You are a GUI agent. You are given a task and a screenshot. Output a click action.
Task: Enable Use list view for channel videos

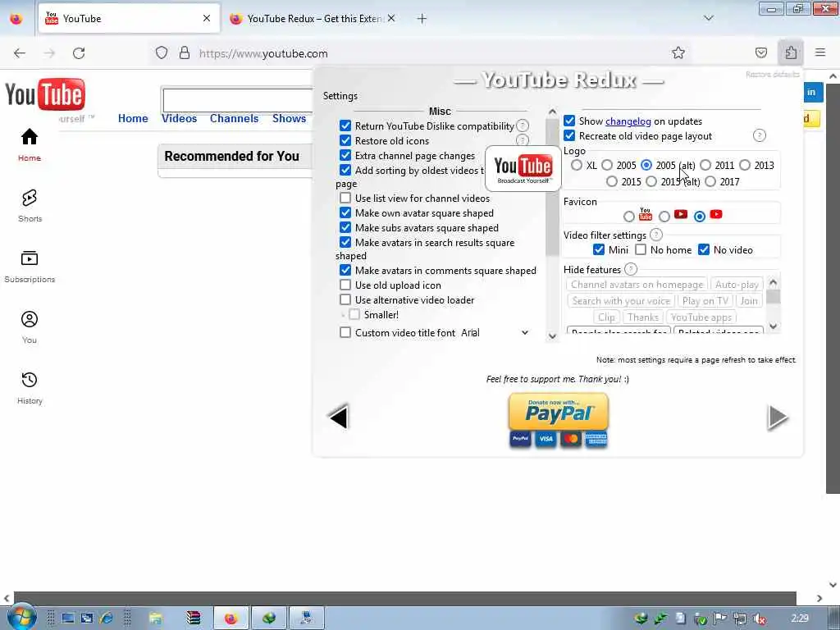click(345, 199)
